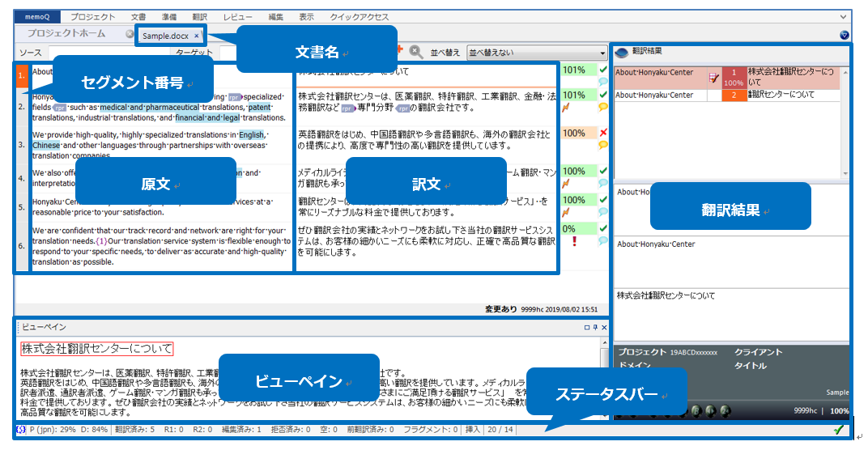This screenshot has height=450, width=868.
Task: Toggle the confirmed checkmark on segment 4
Action: tap(602, 172)
